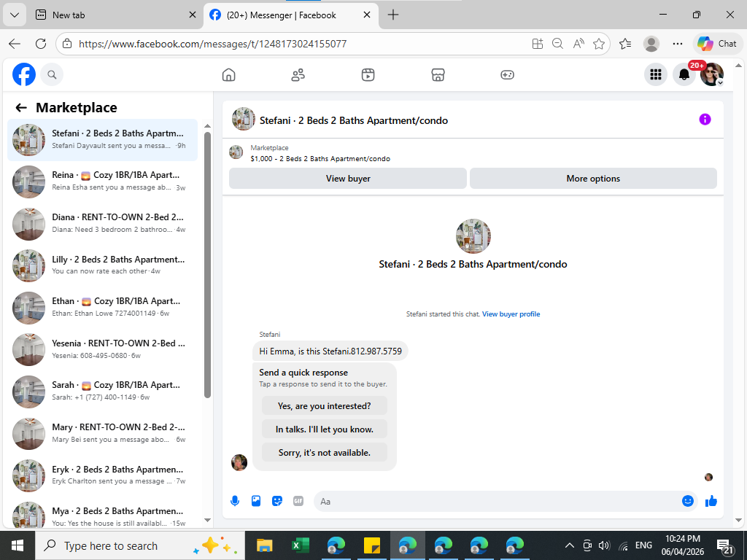
Task: Choose a GIF icon
Action: point(298,501)
